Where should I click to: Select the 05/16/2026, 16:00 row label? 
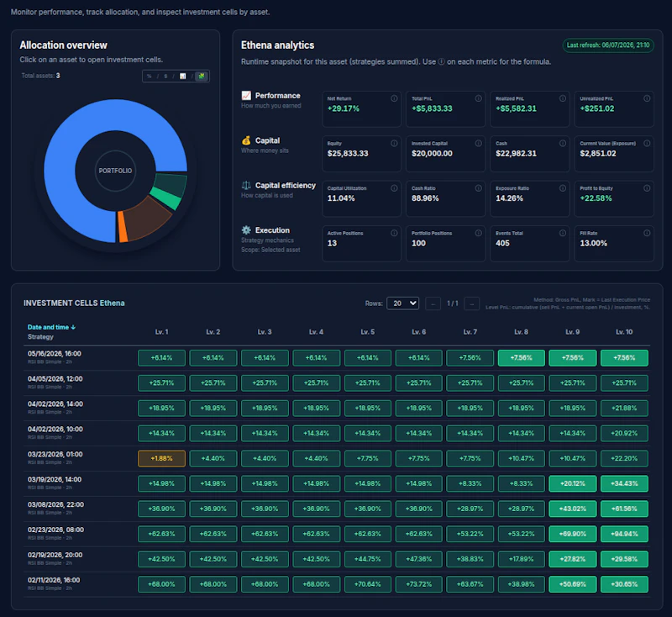point(55,354)
